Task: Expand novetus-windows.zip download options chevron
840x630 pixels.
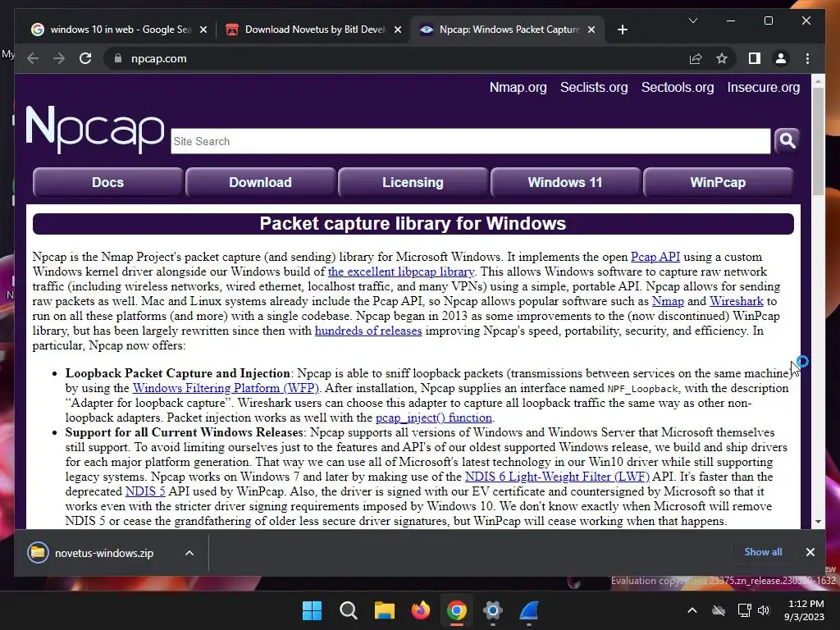Action: pyautogui.click(x=189, y=553)
